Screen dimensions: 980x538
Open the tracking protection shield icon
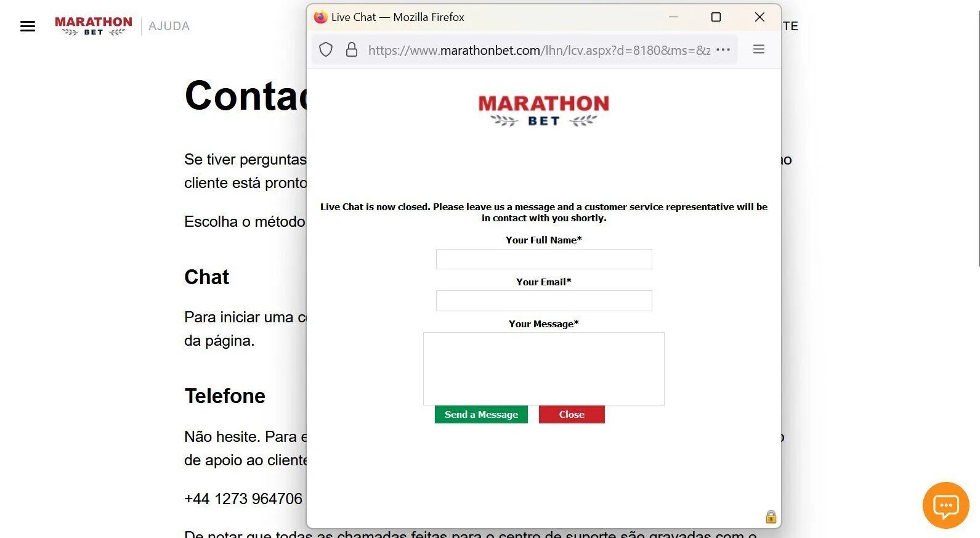(x=326, y=49)
